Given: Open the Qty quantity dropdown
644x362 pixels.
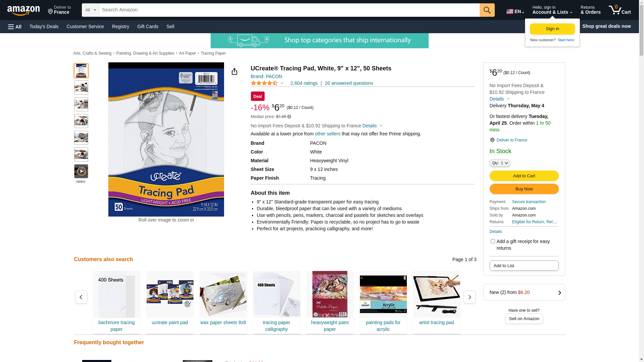Looking at the screenshot, I should coord(500,163).
